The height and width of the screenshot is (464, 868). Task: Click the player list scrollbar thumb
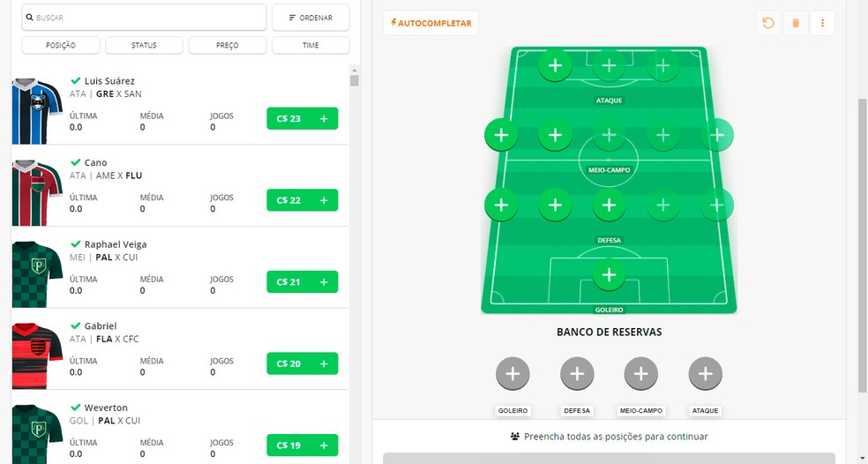tap(355, 81)
